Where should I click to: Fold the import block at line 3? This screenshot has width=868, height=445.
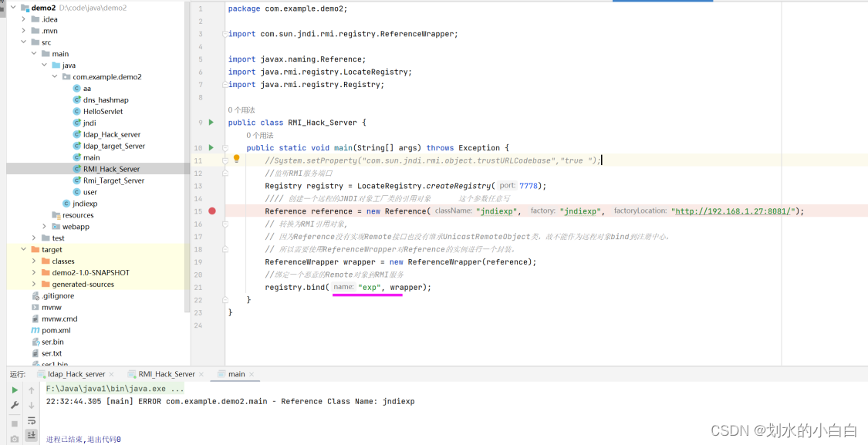(225, 34)
